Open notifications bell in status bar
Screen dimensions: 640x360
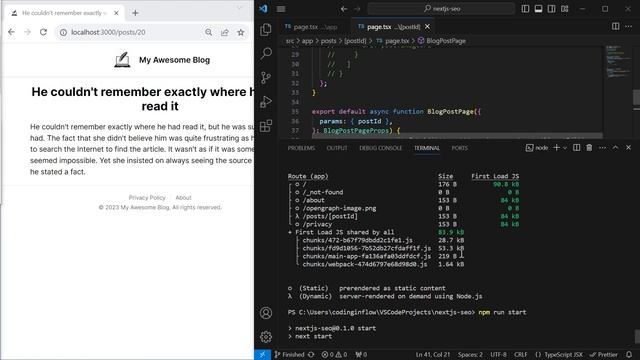point(629,355)
